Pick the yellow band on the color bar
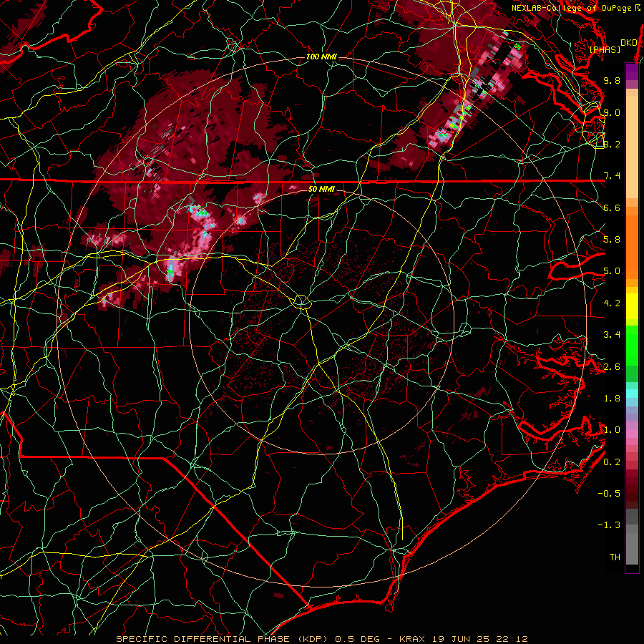 pyautogui.click(x=632, y=306)
